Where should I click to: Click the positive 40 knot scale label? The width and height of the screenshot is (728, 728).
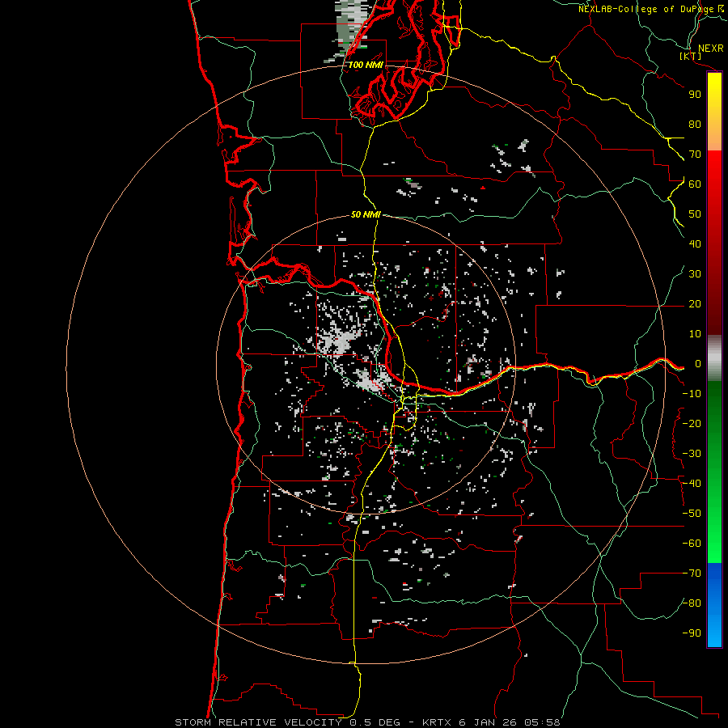(x=695, y=243)
